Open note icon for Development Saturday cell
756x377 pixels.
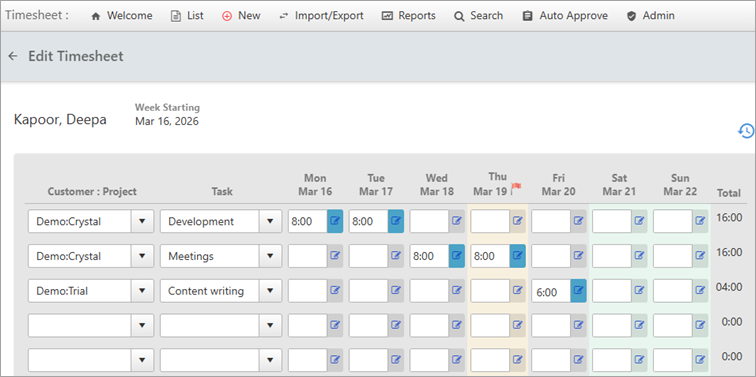(x=639, y=221)
